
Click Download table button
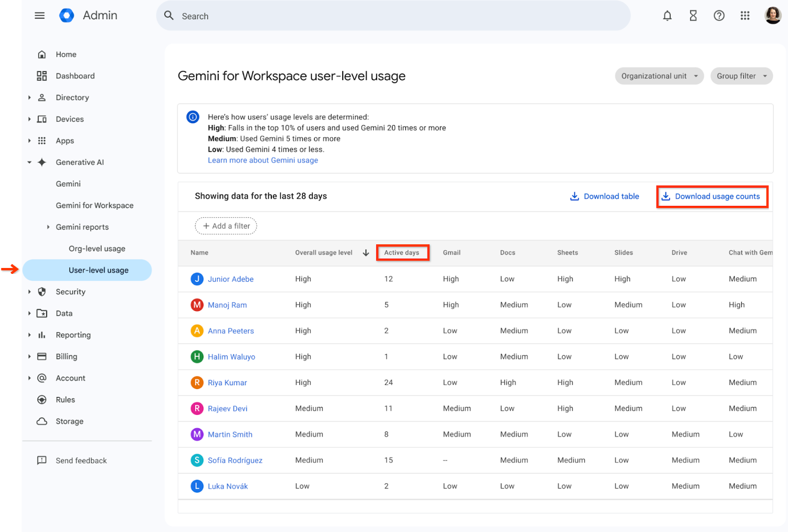[x=604, y=196]
